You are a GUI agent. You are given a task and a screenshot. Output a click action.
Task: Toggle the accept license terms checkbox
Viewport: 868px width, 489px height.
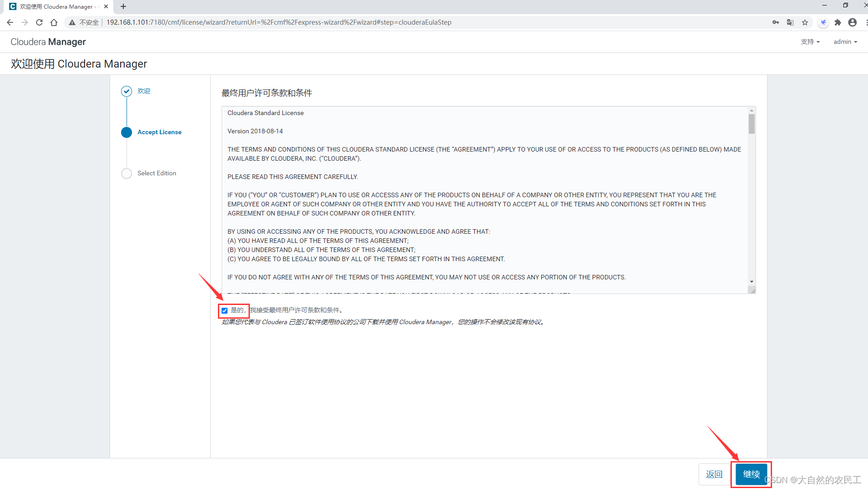point(225,311)
